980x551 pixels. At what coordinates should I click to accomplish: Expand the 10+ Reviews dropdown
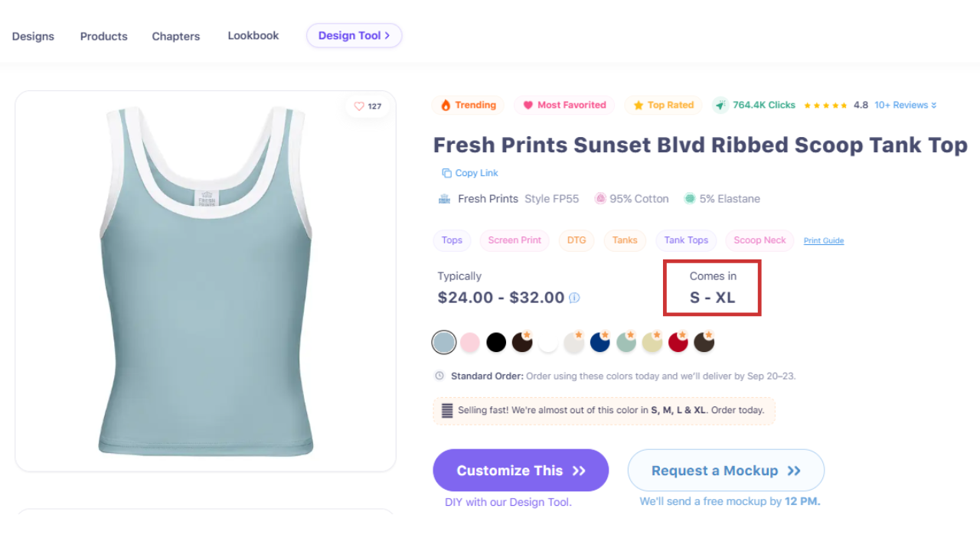point(906,105)
